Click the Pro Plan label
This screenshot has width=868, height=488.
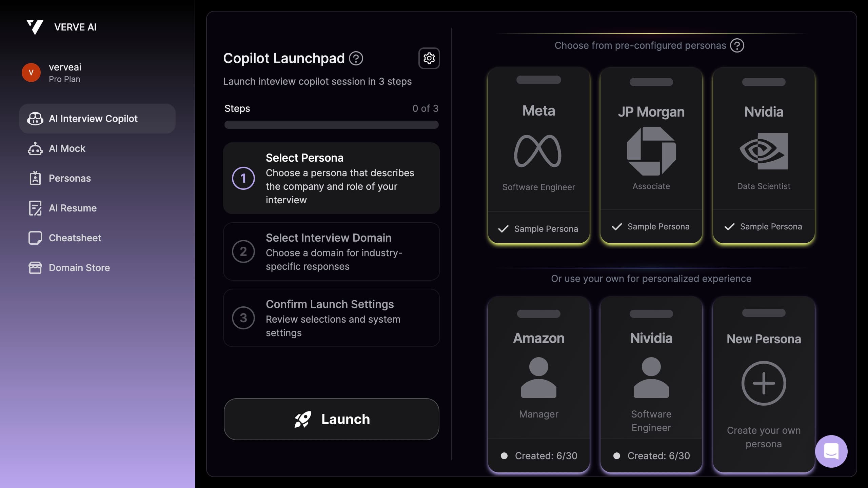click(64, 79)
